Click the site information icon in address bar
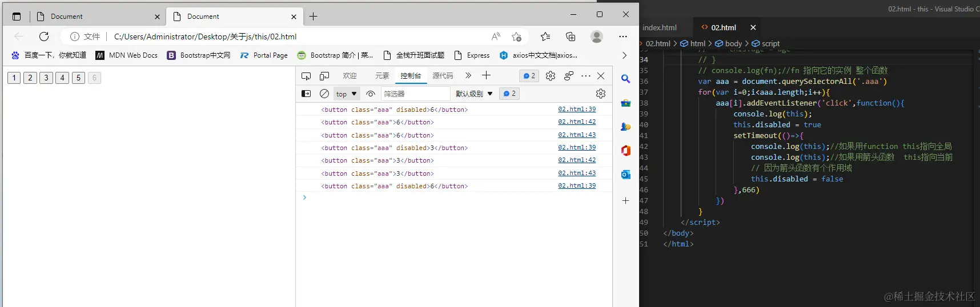Image resolution: width=980 pixels, height=307 pixels. 74,37
